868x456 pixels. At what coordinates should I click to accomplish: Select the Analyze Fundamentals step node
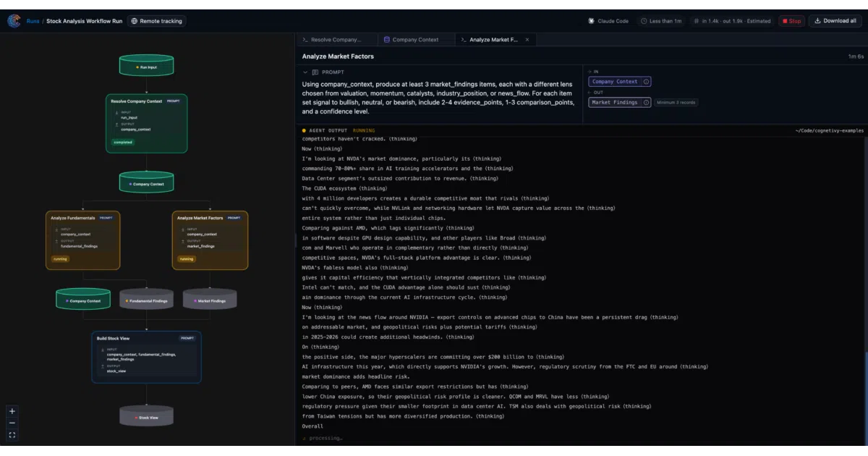point(83,240)
